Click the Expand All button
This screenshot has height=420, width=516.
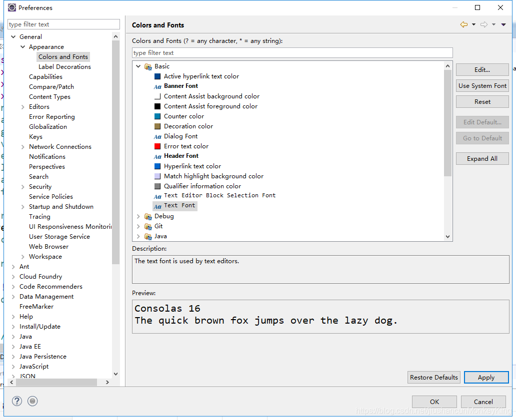point(482,159)
